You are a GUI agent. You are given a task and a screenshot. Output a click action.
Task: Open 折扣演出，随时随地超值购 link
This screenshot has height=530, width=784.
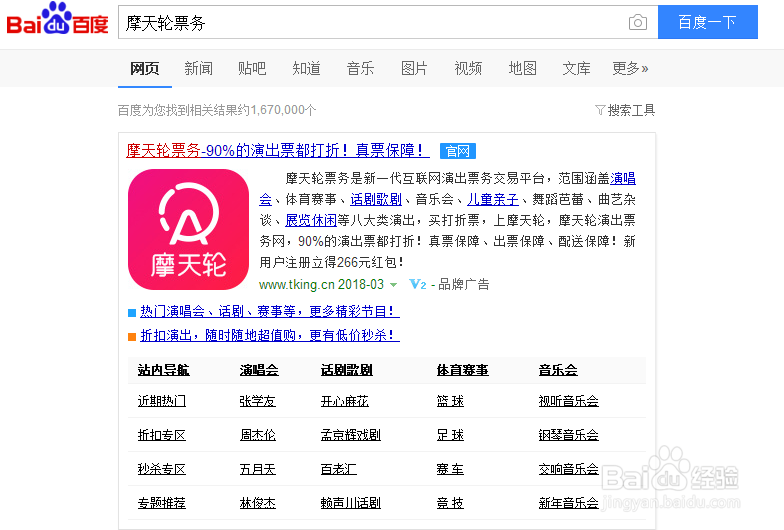coord(270,335)
